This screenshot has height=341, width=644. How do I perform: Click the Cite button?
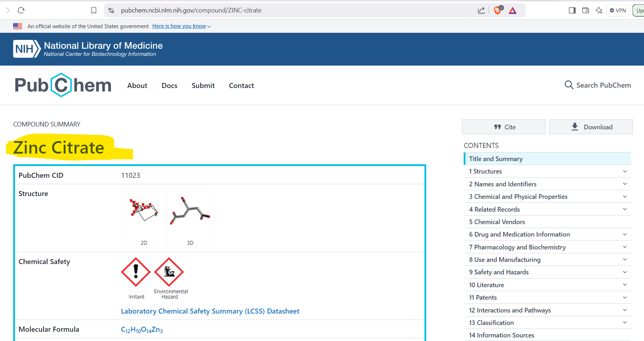504,127
